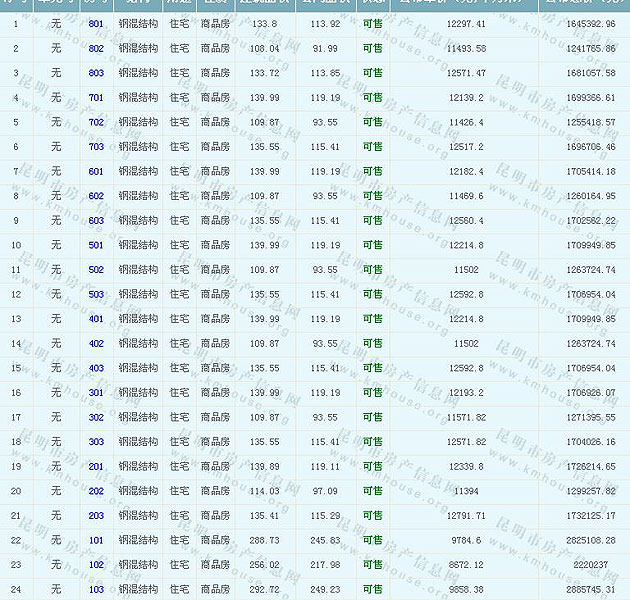Screen dimensions: 630x600
Task: Open room 201 link
Action: pyautogui.click(x=96, y=467)
